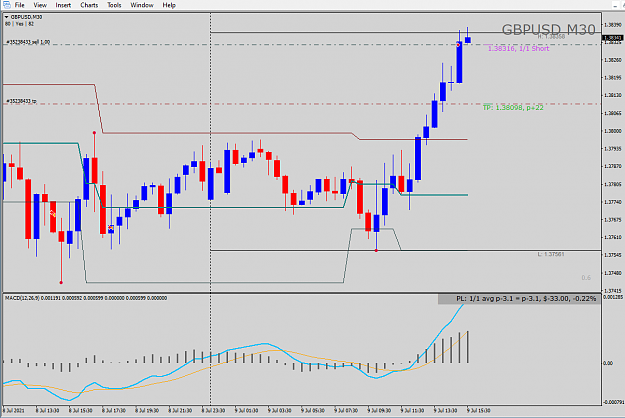Open the Help menu
Viewport: 625px width, 418px height.
pyautogui.click(x=169, y=5)
